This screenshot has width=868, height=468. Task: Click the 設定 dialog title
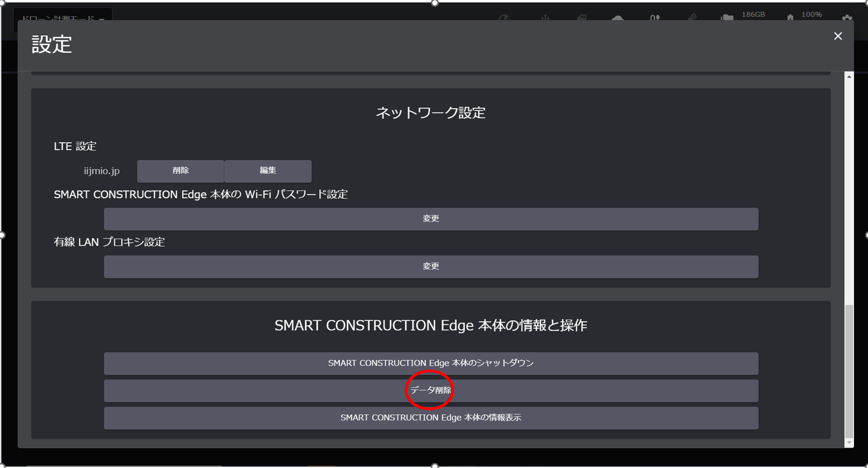click(x=52, y=44)
